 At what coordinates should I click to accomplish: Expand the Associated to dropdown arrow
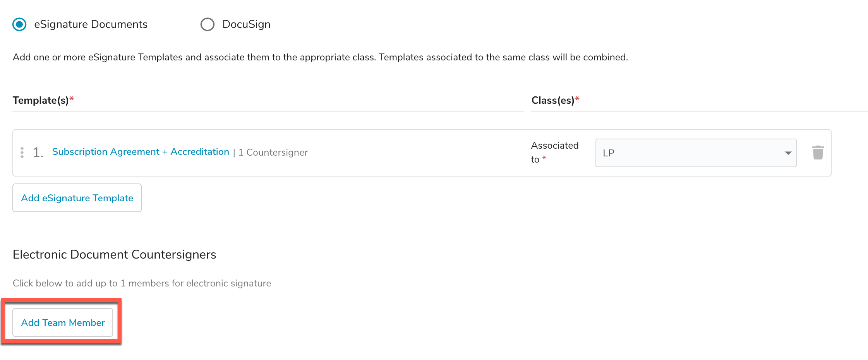click(788, 153)
